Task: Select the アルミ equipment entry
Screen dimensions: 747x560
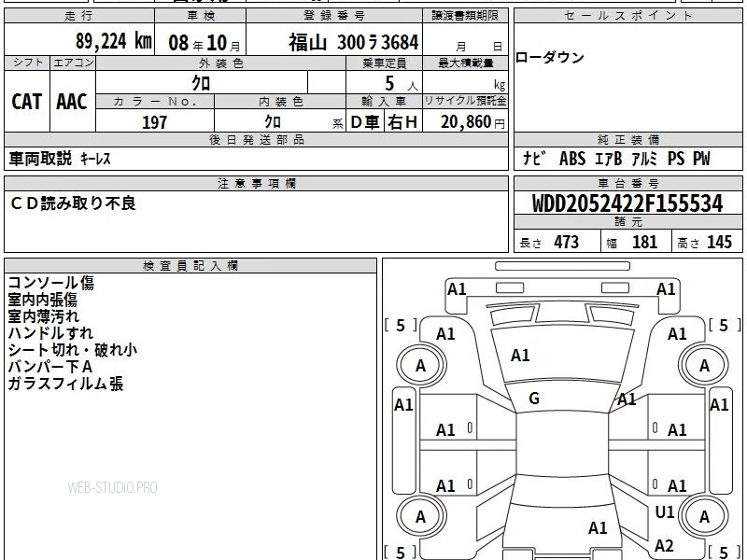Action: coord(644,159)
